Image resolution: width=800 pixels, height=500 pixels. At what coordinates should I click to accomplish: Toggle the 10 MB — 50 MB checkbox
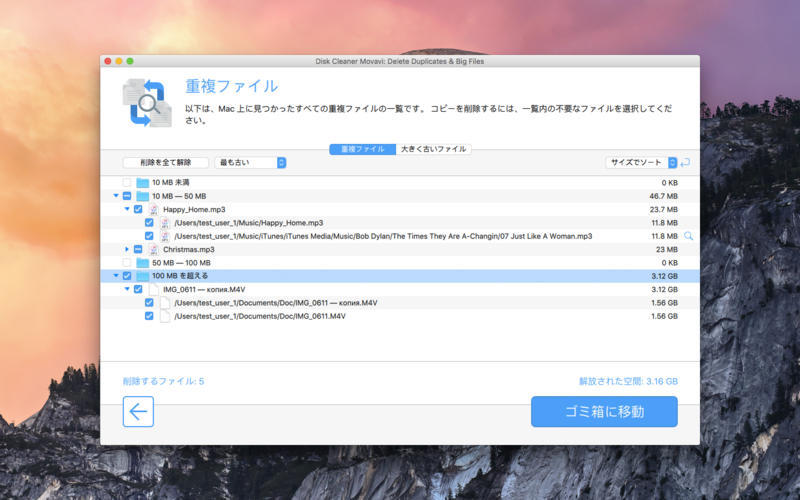(127, 196)
